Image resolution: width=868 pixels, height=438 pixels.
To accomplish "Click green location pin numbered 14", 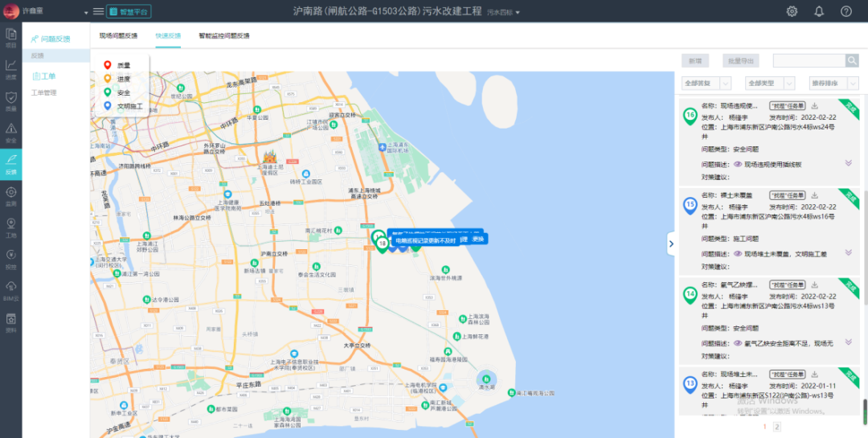I will click(690, 295).
